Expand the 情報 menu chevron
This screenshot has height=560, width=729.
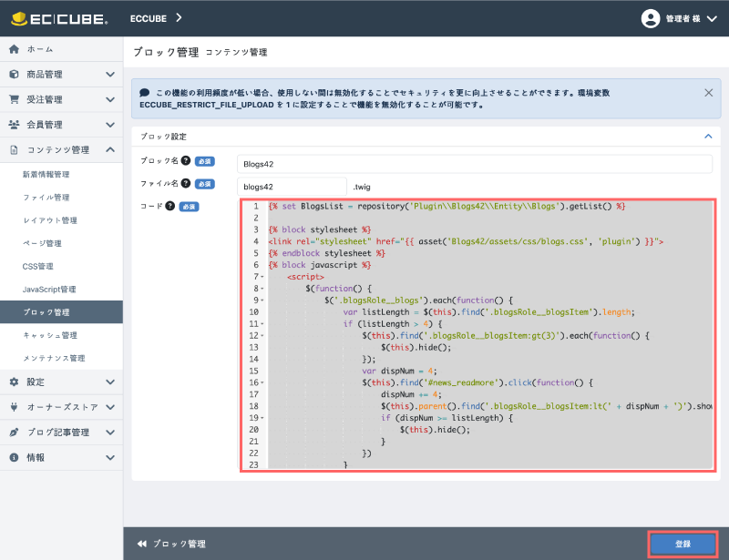point(110,457)
